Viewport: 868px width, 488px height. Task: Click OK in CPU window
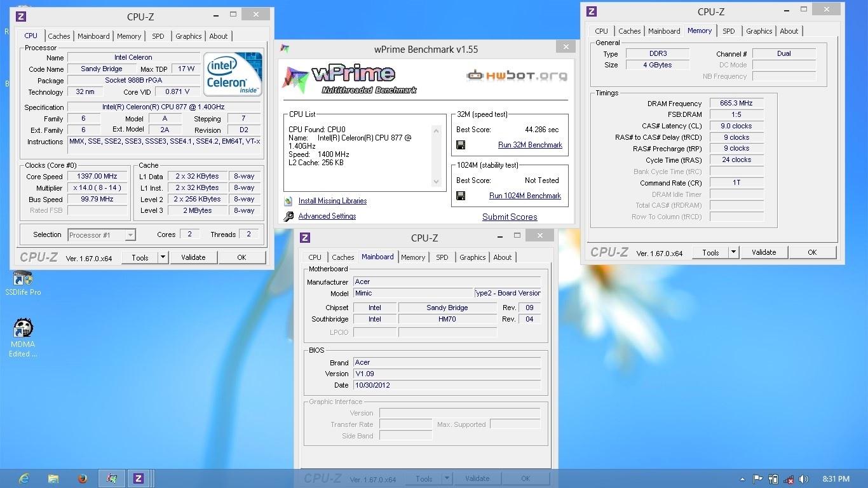(241, 257)
